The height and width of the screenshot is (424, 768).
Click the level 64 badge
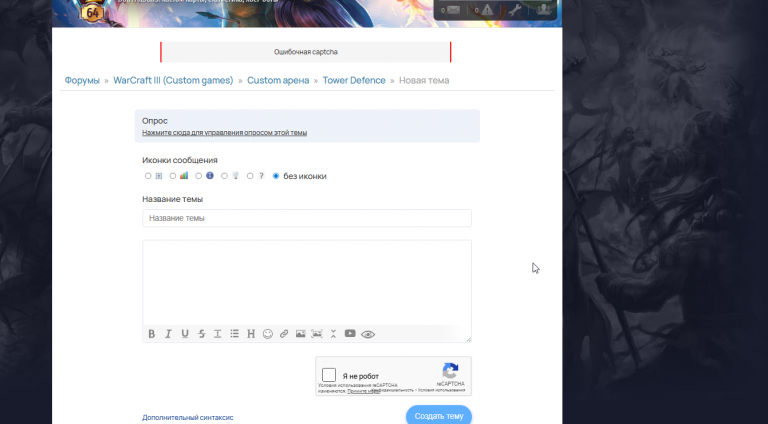(x=93, y=12)
